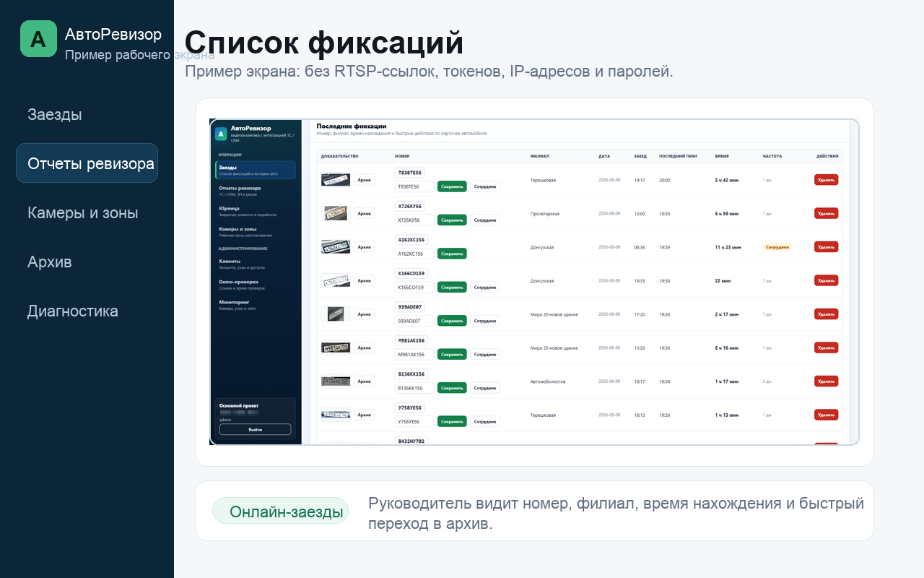Viewport: 924px width, 578px height.
Task: Click Архив button in the У758УЕ56 row
Action: click(x=365, y=415)
